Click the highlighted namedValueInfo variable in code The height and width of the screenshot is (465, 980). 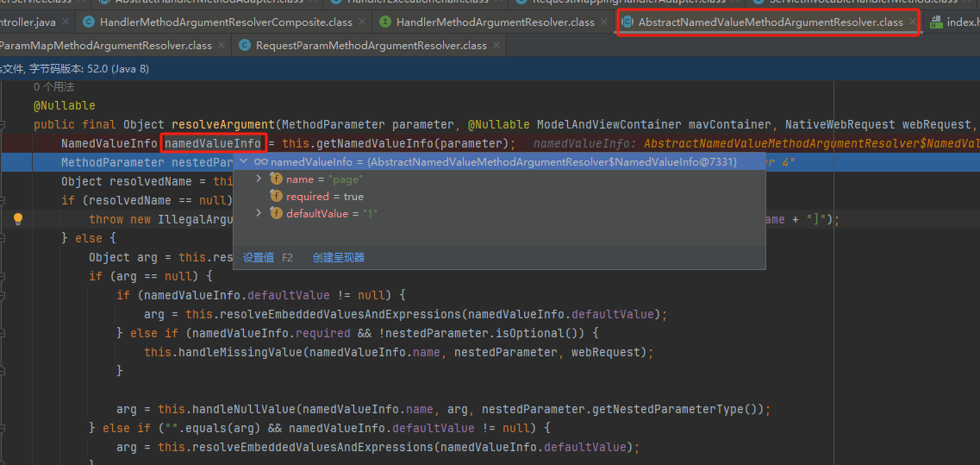click(213, 143)
